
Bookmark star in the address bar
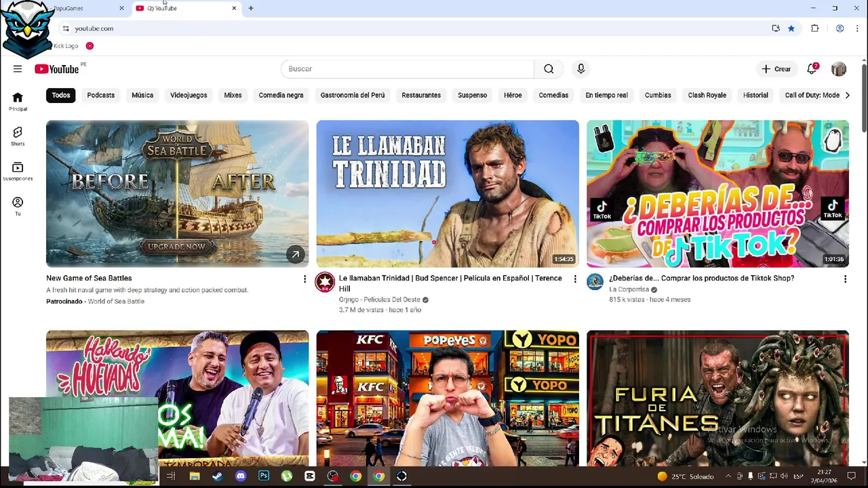click(791, 28)
